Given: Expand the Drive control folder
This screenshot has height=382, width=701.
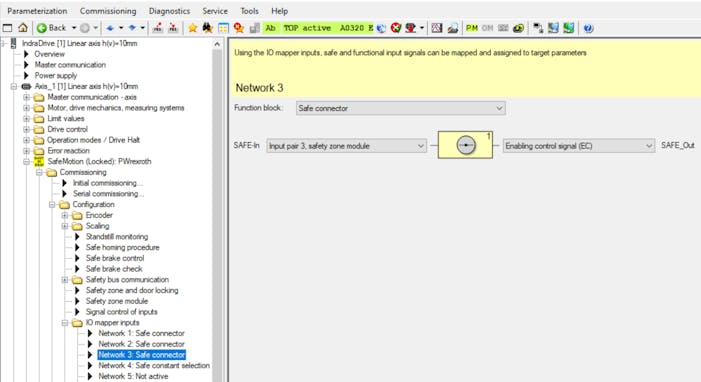Looking at the screenshot, I should (26, 129).
